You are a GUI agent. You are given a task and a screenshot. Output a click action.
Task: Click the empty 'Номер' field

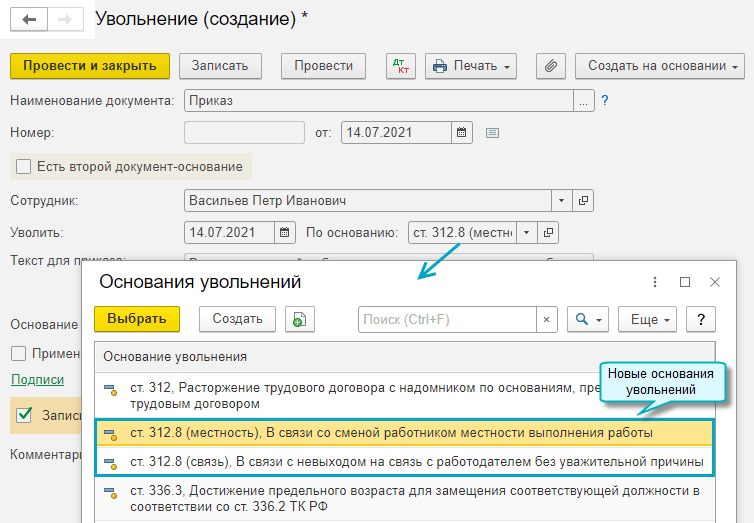[x=244, y=132]
